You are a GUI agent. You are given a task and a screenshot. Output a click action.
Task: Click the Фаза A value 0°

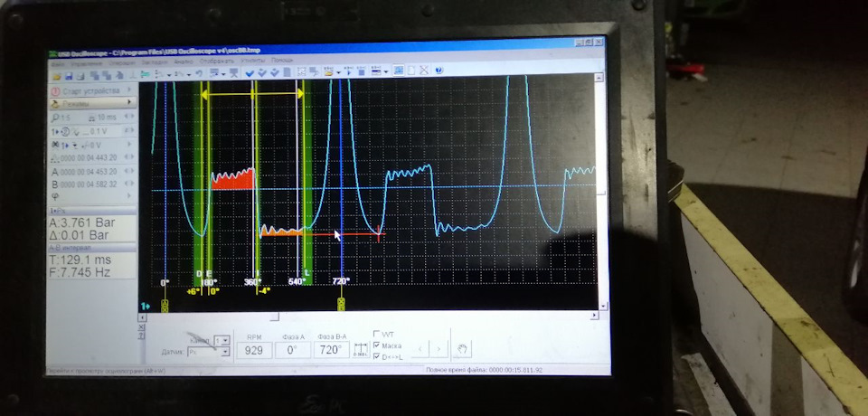coord(292,350)
